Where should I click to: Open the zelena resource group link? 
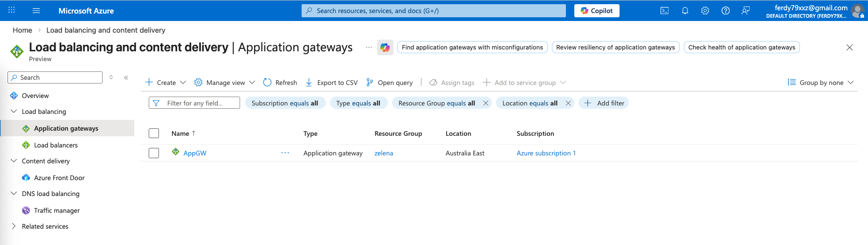coord(384,153)
